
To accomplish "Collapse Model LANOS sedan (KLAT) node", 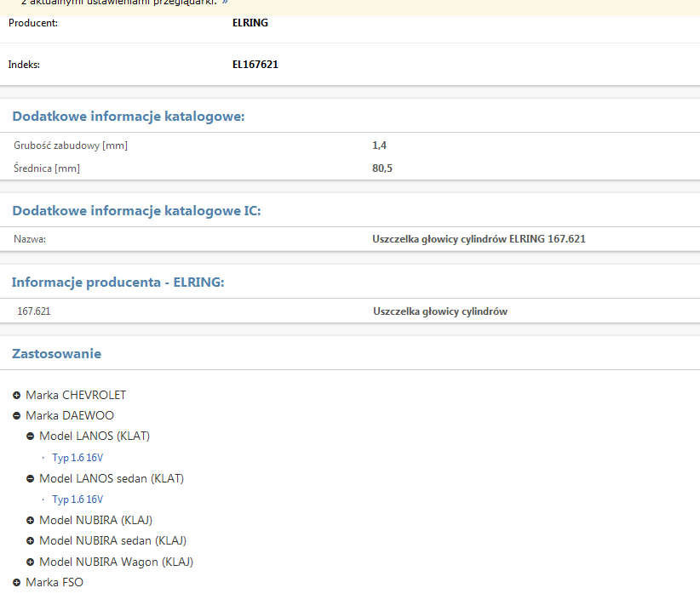I will pos(31,479).
